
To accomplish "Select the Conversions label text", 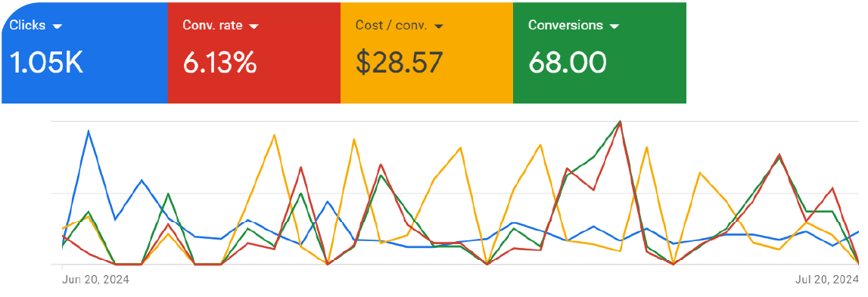I will (x=565, y=26).
